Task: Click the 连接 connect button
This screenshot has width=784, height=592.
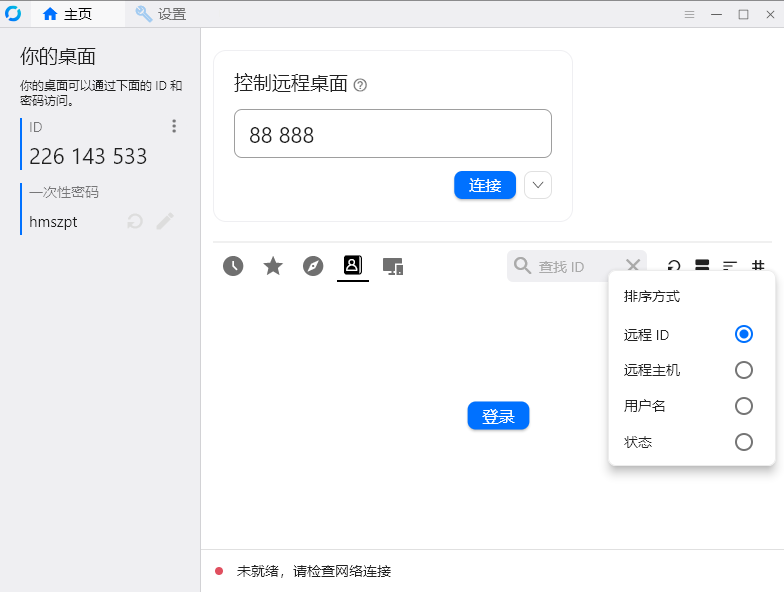Action: 484,185
